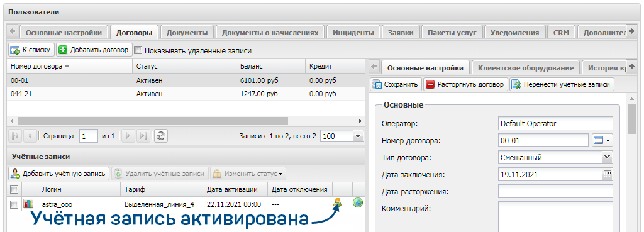644x232 pixels.
Task: Click the vertical scrollbar in contract details
Action: (631, 119)
